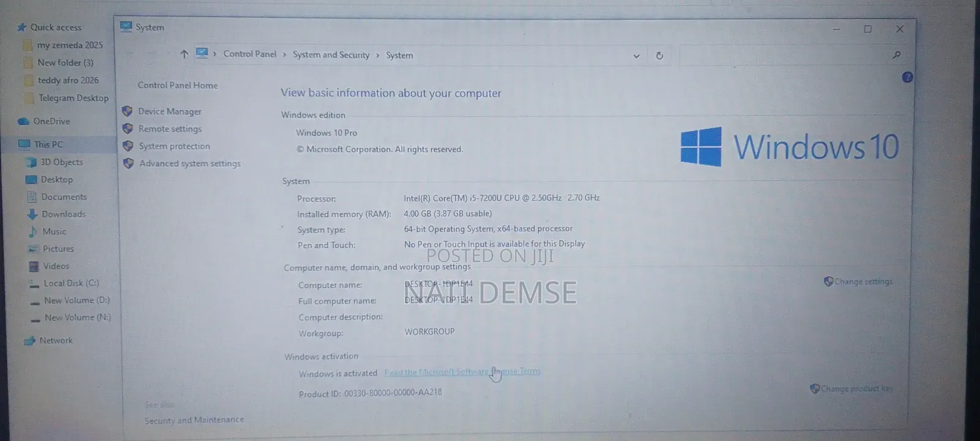Open Downloads in Explorer sidebar

pos(64,214)
